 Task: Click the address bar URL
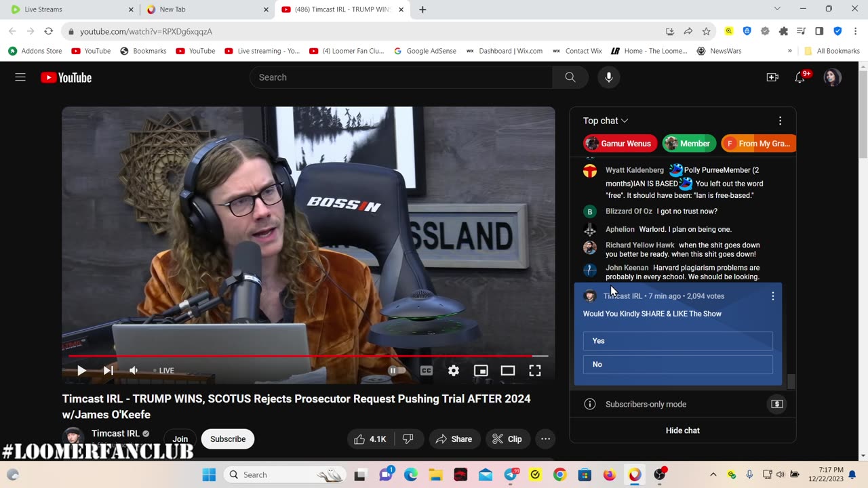point(146,31)
